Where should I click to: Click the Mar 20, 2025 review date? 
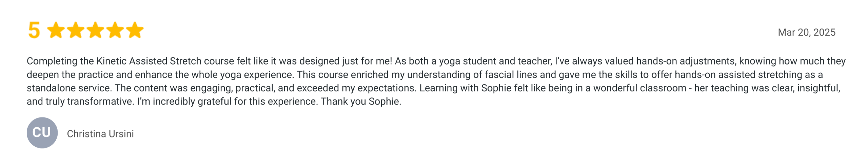[x=806, y=33]
